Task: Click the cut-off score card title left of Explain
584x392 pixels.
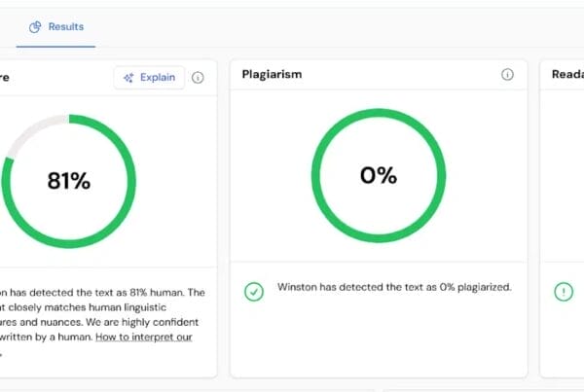Action: (x=5, y=77)
